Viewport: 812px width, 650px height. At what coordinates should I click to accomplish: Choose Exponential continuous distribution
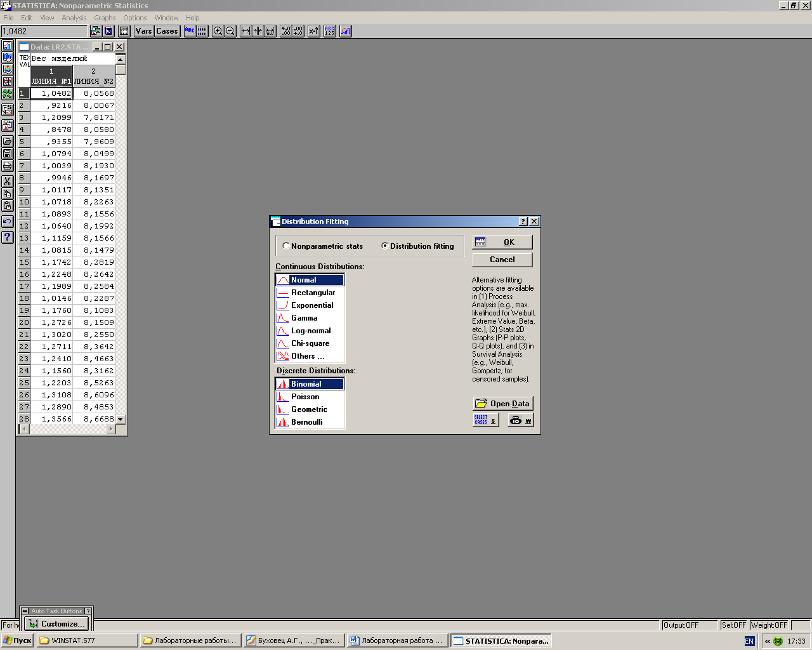click(310, 305)
